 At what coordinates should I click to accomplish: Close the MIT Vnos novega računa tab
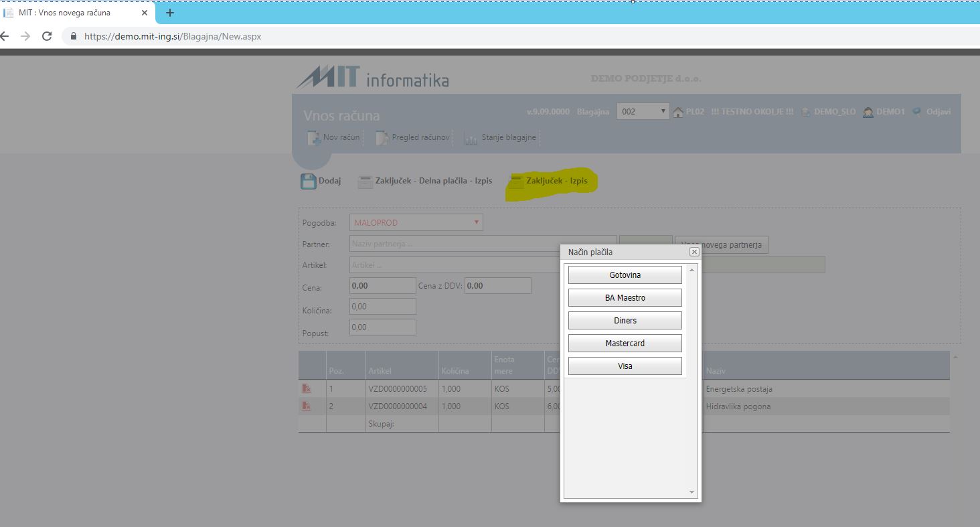[x=145, y=13]
